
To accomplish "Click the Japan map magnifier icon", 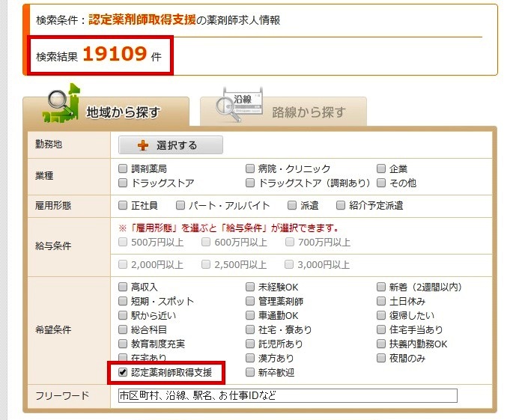I will click(x=61, y=106).
